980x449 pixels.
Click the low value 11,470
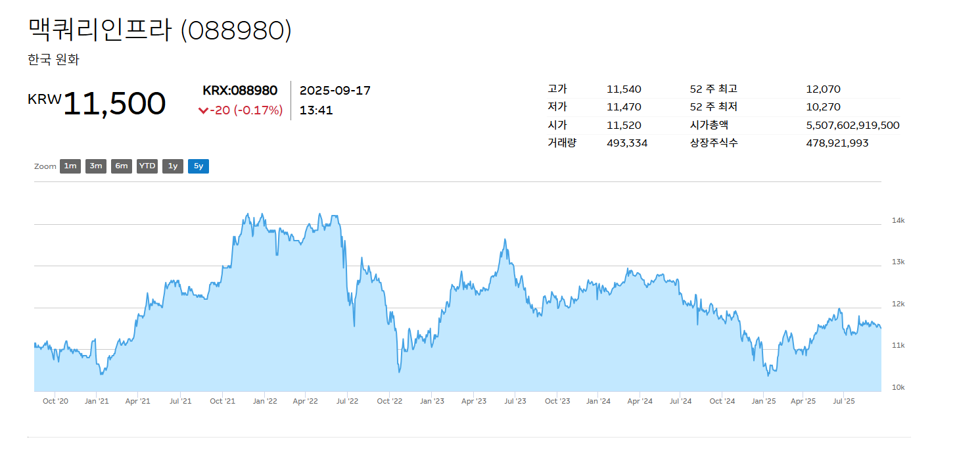pyautogui.click(x=624, y=107)
